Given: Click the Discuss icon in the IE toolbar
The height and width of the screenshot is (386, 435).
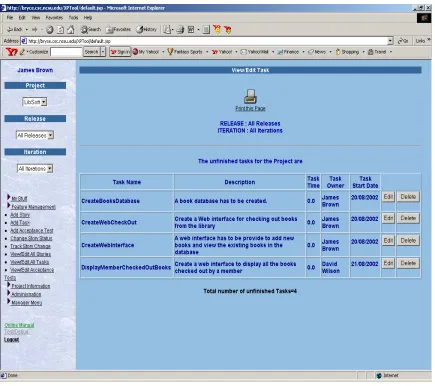Looking at the screenshot, I should point(206,30).
